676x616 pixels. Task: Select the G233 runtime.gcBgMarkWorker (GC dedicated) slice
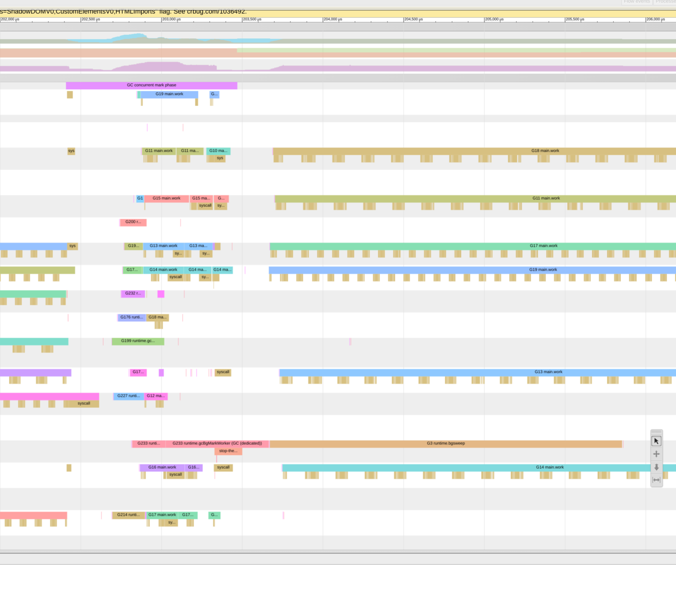pyautogui.click(x=217, y=444)
